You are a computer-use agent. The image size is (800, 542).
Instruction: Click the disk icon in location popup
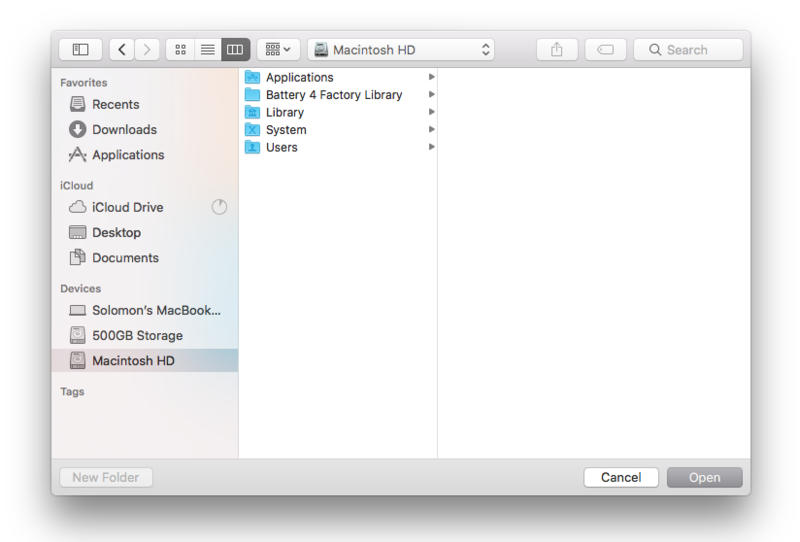(x=321, y=50)
